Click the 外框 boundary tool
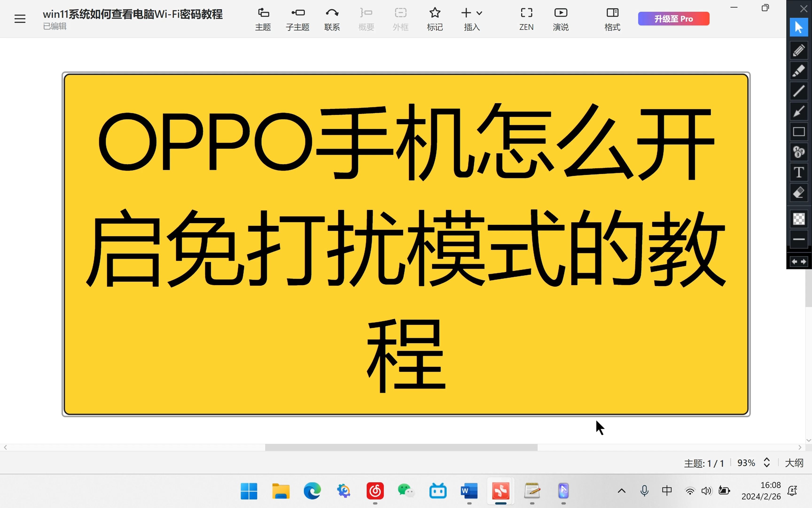This screenshot has height=508, width=812. click(x=401, y=19)
